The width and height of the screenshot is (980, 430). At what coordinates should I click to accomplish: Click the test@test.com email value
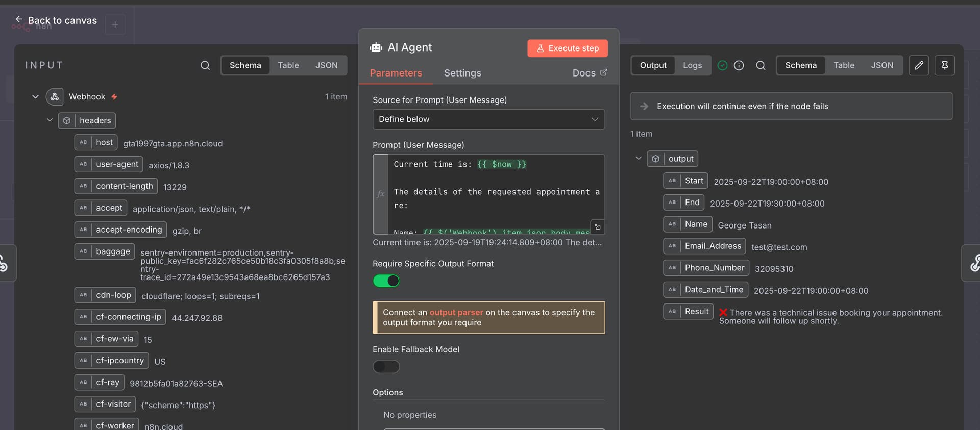point(779,247)
